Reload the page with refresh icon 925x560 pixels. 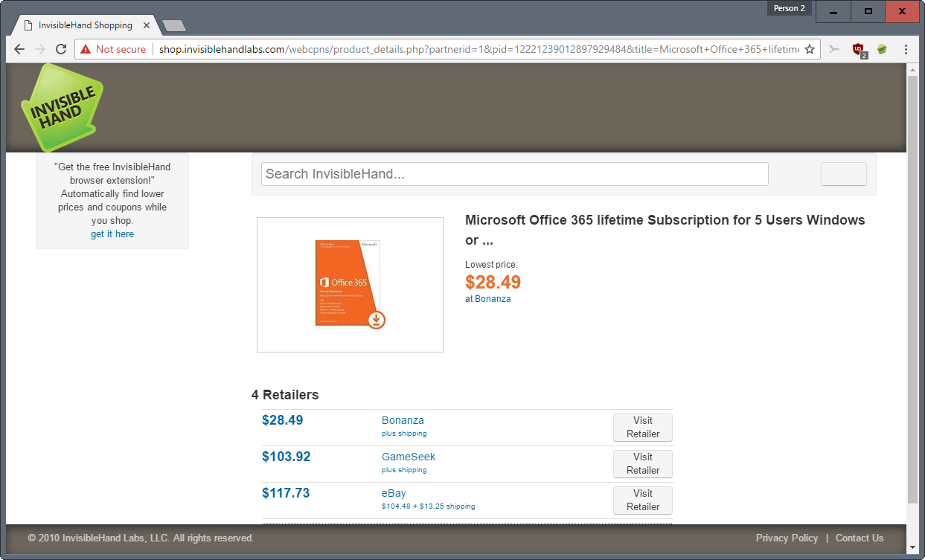pos(61,49)
